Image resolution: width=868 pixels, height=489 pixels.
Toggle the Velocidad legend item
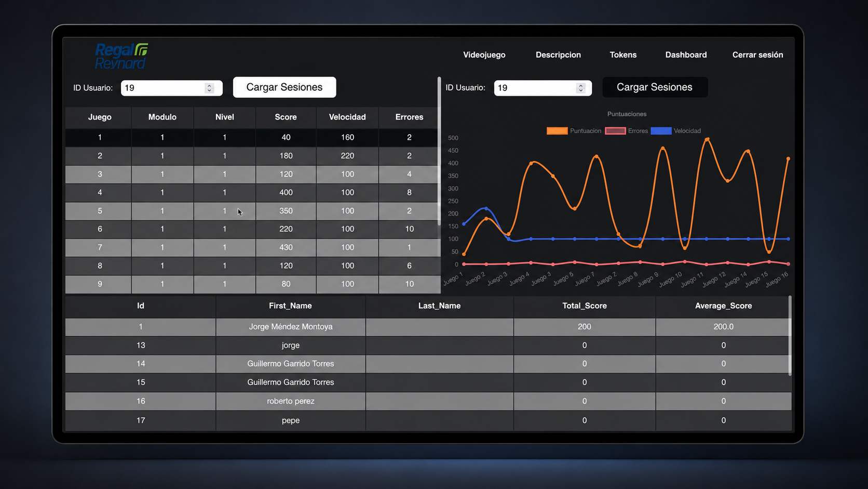(676, 131)
